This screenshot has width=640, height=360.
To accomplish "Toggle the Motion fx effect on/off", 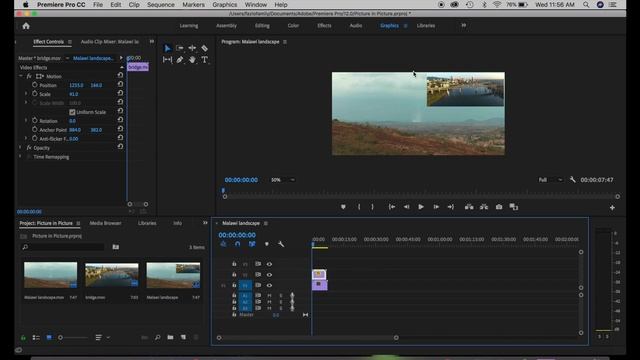I will pos(29,76).
